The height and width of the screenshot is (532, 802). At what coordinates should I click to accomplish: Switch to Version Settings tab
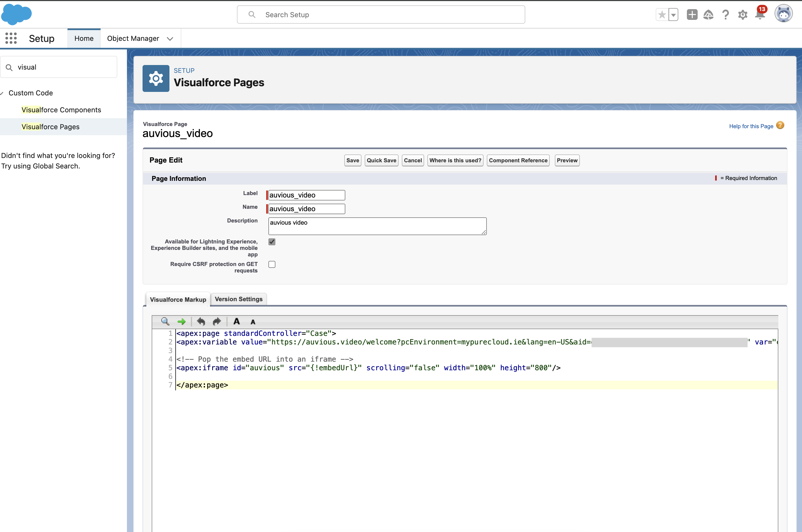(239, 299)
